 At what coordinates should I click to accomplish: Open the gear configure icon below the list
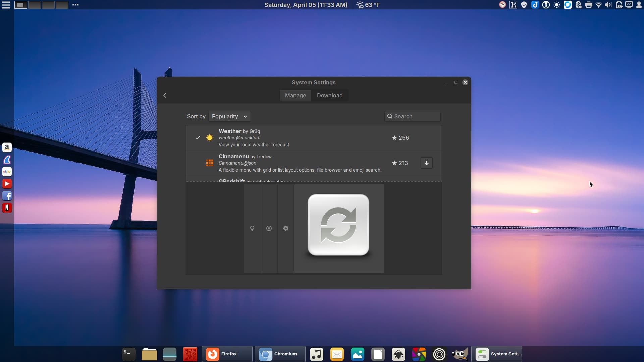tap(286, 228)
